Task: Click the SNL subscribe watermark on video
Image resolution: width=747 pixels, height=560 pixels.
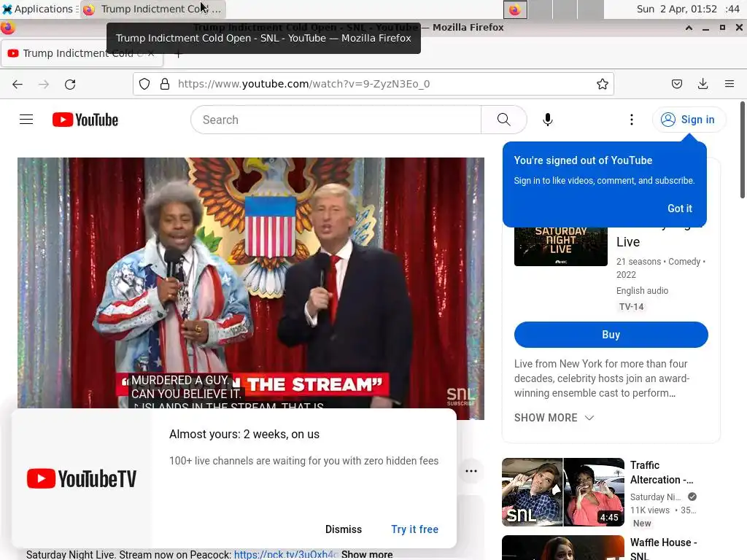Action: pyautogui.click(x=460, y=397)
